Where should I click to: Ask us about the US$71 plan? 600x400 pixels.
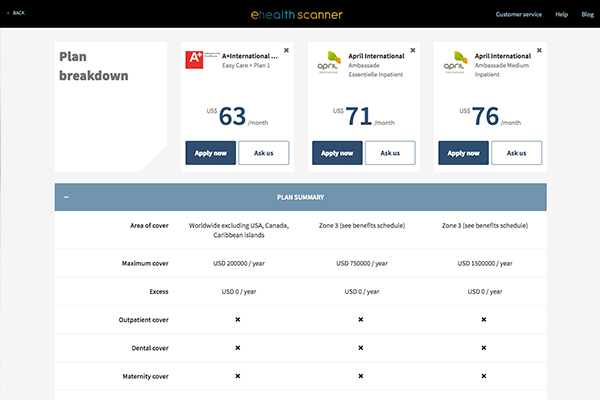pyautogui.click(x=390, y=153)
